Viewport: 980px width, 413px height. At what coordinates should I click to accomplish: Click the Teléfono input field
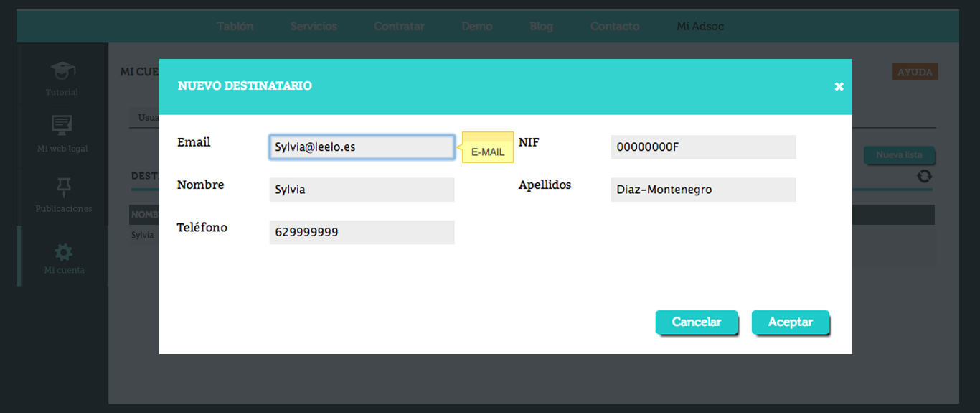click(x=362, y=232)
